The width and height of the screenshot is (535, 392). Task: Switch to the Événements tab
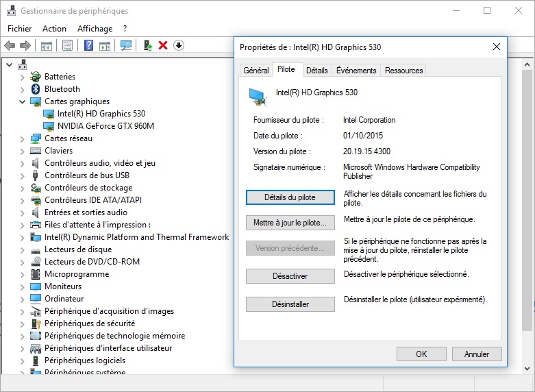(356, 71)
